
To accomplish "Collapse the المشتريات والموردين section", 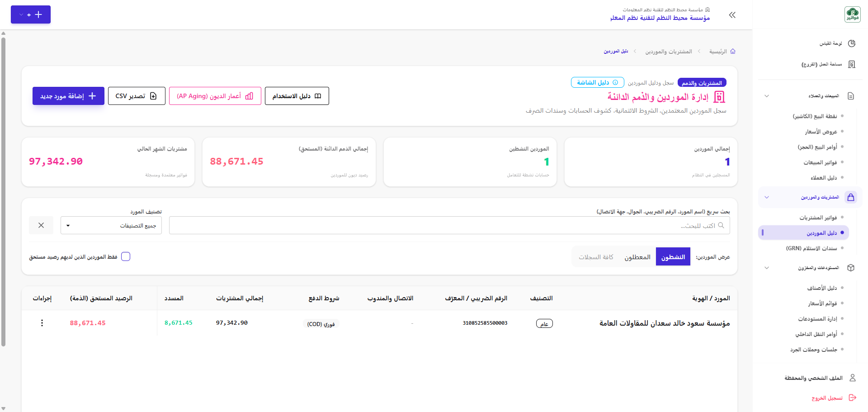I will coord(767,197).
